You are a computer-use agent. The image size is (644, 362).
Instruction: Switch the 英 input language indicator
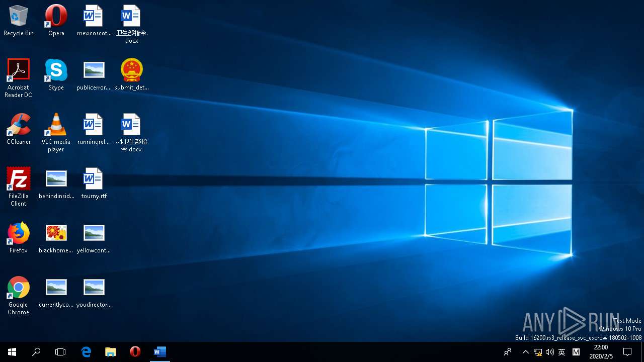coord(562,352)
